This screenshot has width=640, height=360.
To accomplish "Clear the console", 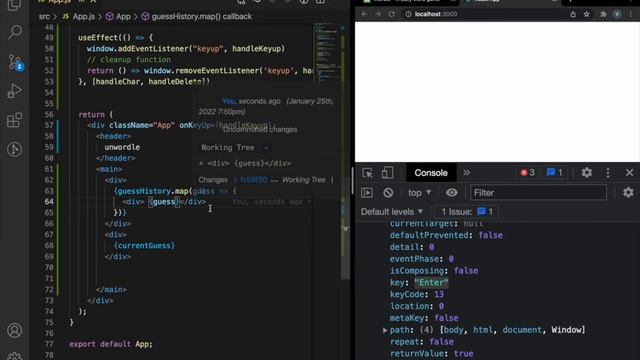I will (x=388, y=193).
